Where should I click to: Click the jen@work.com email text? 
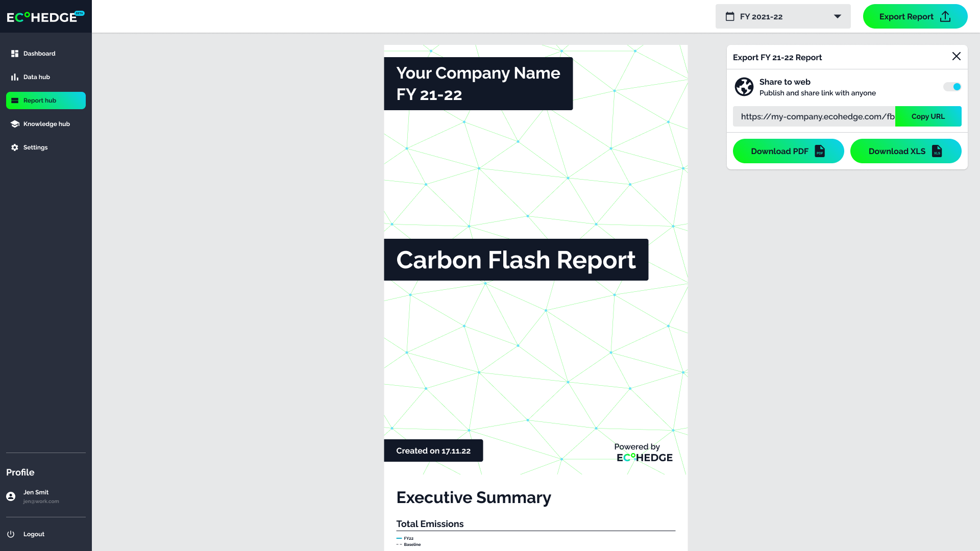[41, 502]
